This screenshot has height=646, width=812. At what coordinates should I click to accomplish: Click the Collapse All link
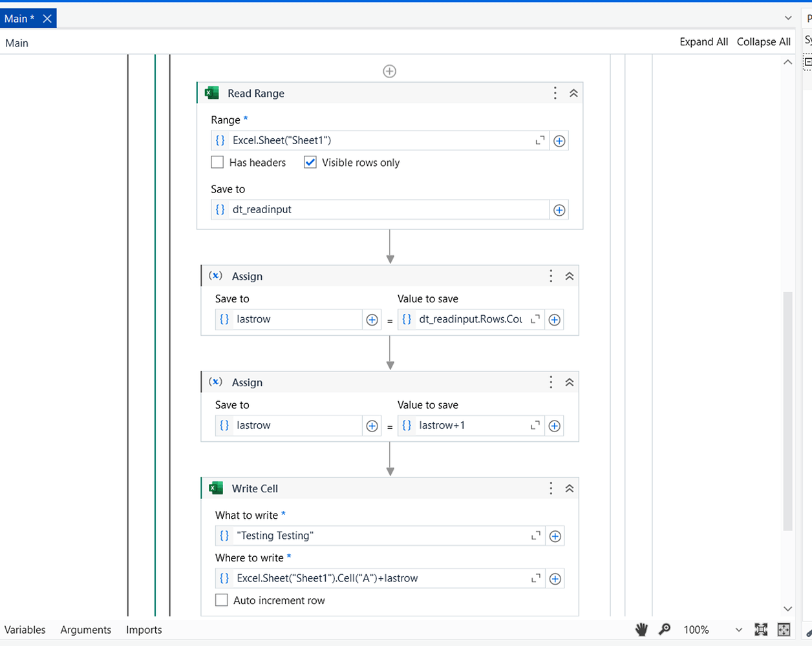[x=764, y=41]
